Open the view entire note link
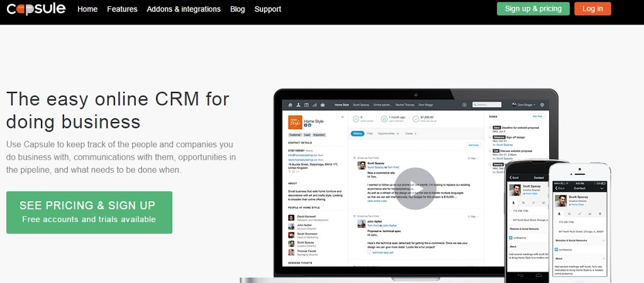 (x=377, y=201)
